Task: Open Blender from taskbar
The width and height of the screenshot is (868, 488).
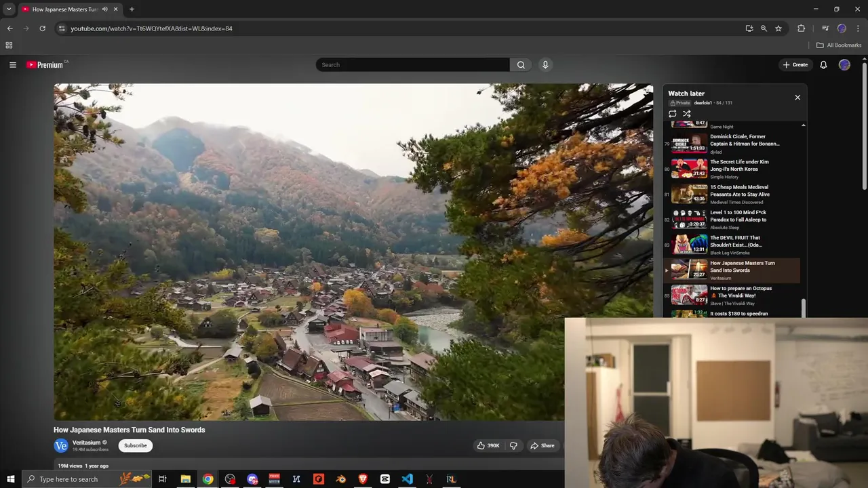Action: 340,479
